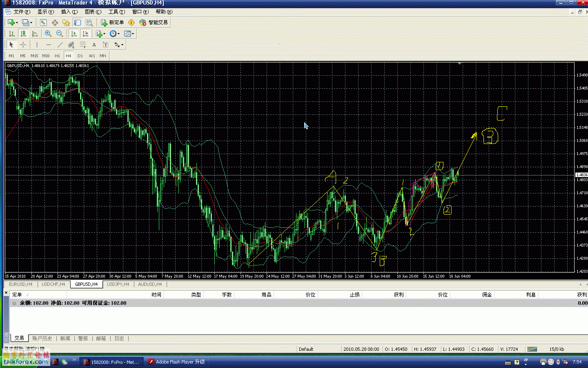Open the 文件 (File) menu

22,12
